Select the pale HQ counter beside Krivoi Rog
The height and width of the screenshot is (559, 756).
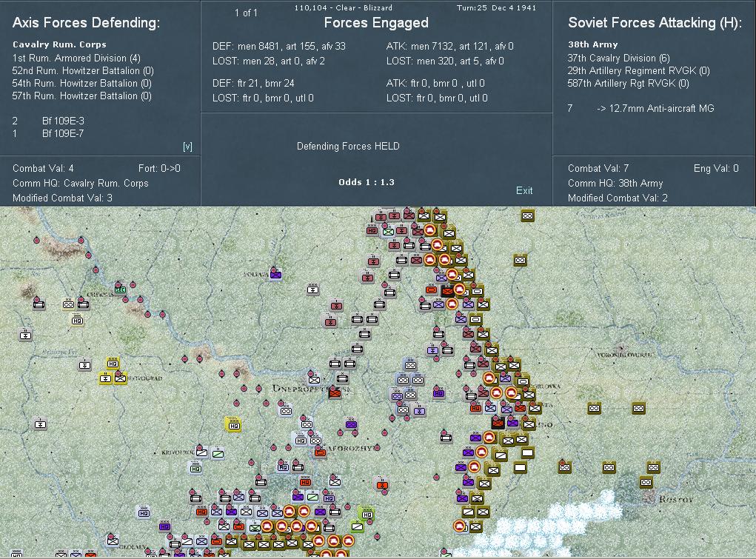coord(195,468)
